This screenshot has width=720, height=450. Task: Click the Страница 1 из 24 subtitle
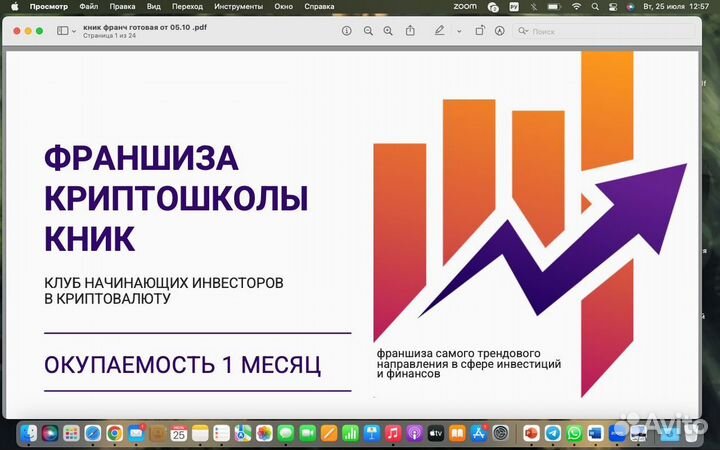(x=109, y=35)
